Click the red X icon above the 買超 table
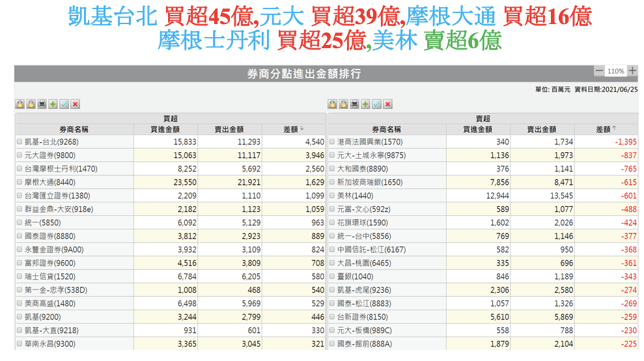 (75, 104)
